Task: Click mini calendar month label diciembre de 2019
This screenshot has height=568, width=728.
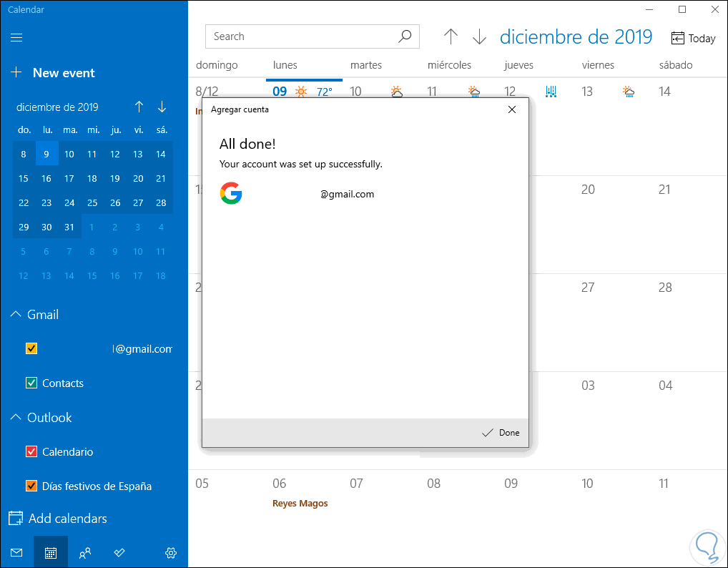Action: 58,107
